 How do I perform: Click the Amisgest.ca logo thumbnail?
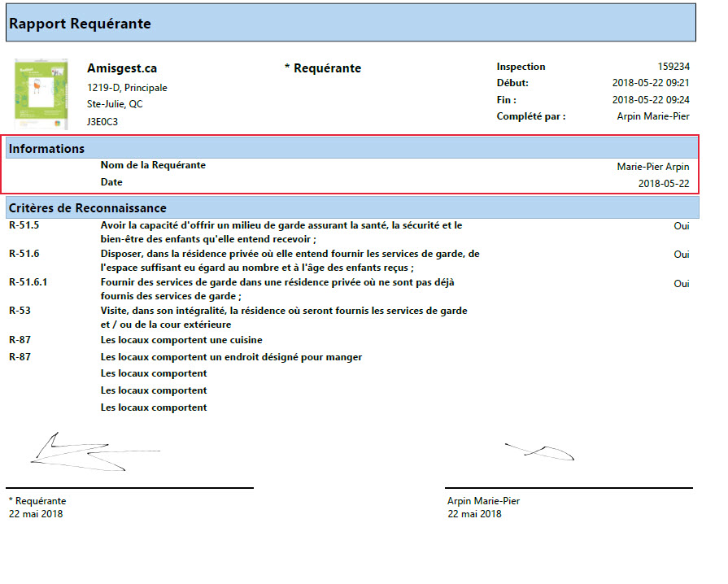pos(41,94)
